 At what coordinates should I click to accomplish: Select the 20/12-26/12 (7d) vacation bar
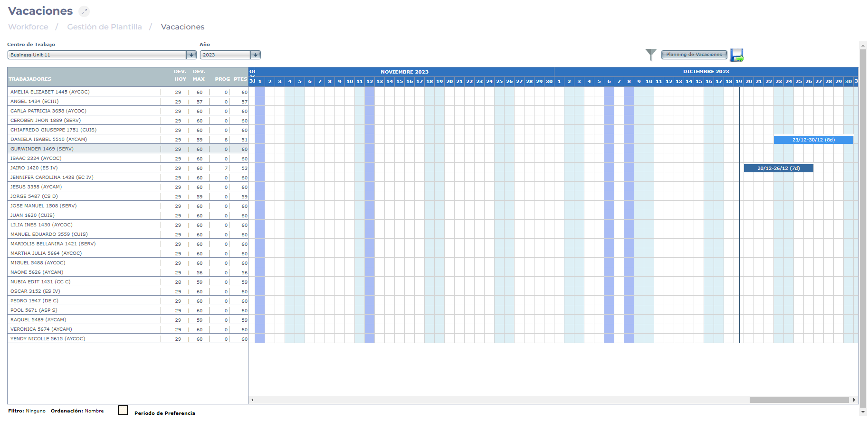[x=778, y=168]
